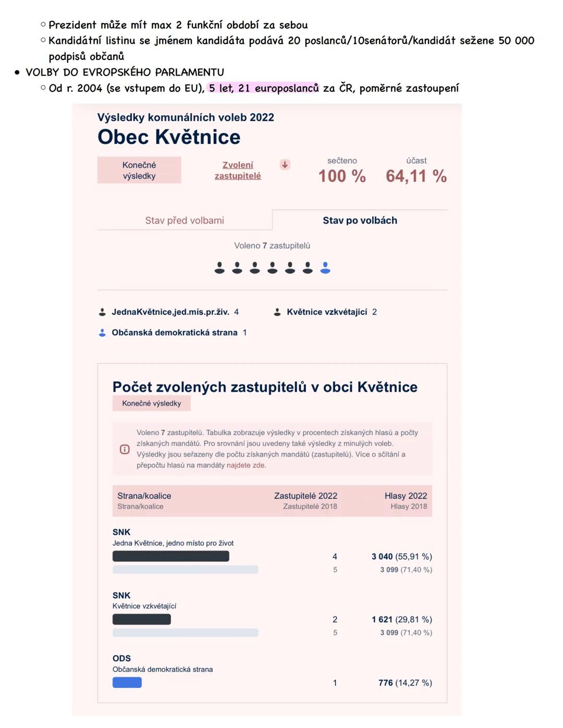
Task: Click the Konečné výsledky label in lower panel
Action: tap(151, 402)
